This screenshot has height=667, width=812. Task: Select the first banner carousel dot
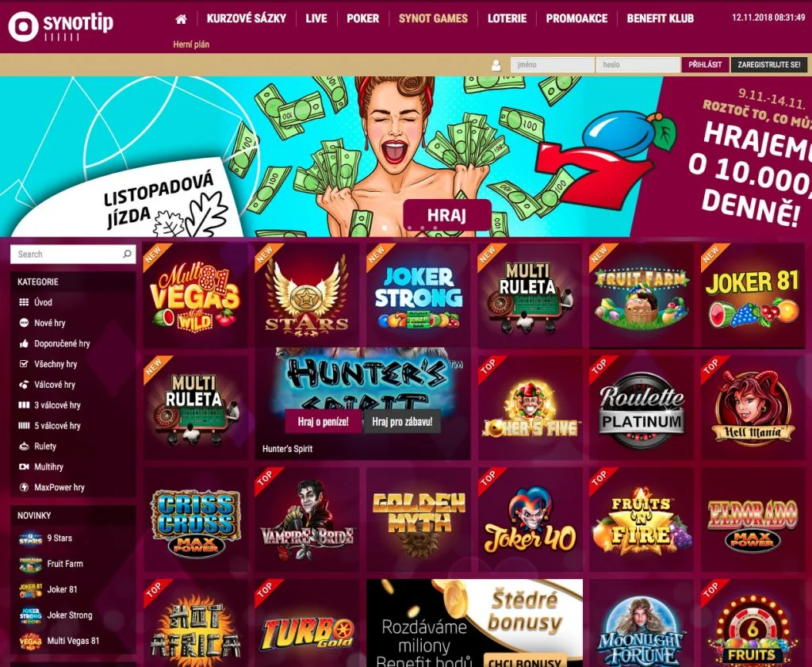pyautogui.click(x=385, y=228)
